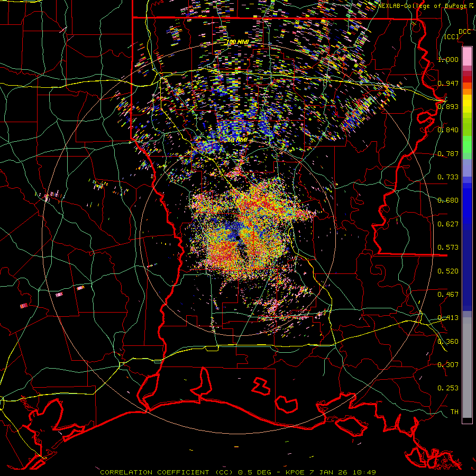
Task: Click the 0.627 scale value
Action: [x=448, y=224]
